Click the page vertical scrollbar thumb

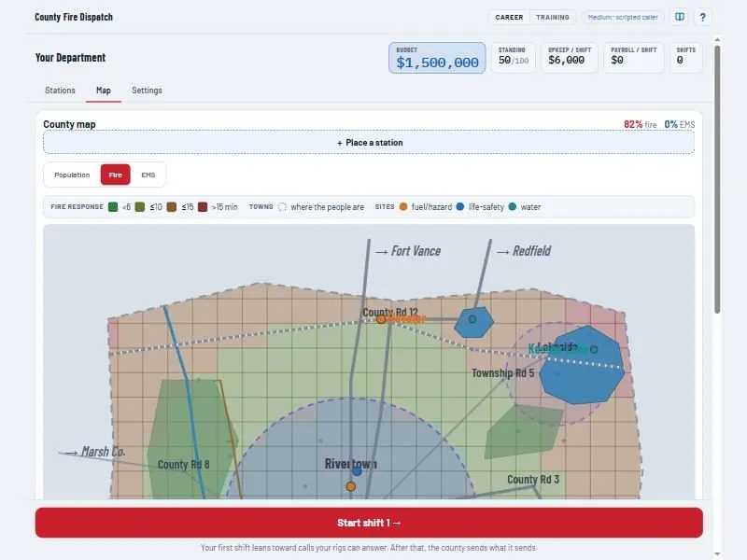tap(717, 178)
